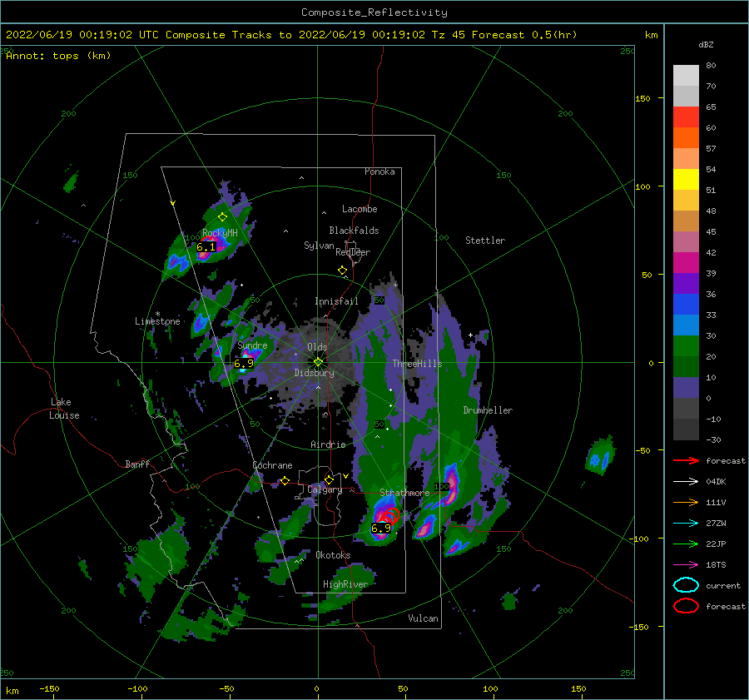Click the Lacombe town label
This screenshot has width=749, height=700.
point(360,209)
